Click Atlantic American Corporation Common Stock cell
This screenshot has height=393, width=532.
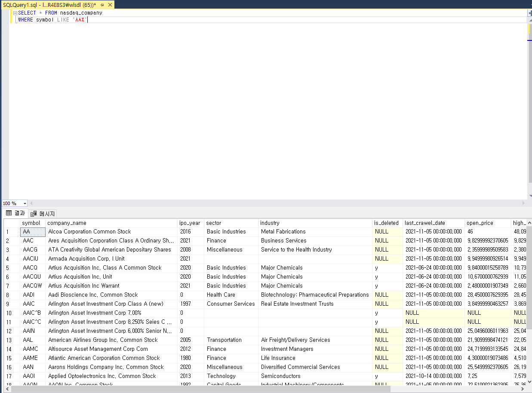click(111, 358)
